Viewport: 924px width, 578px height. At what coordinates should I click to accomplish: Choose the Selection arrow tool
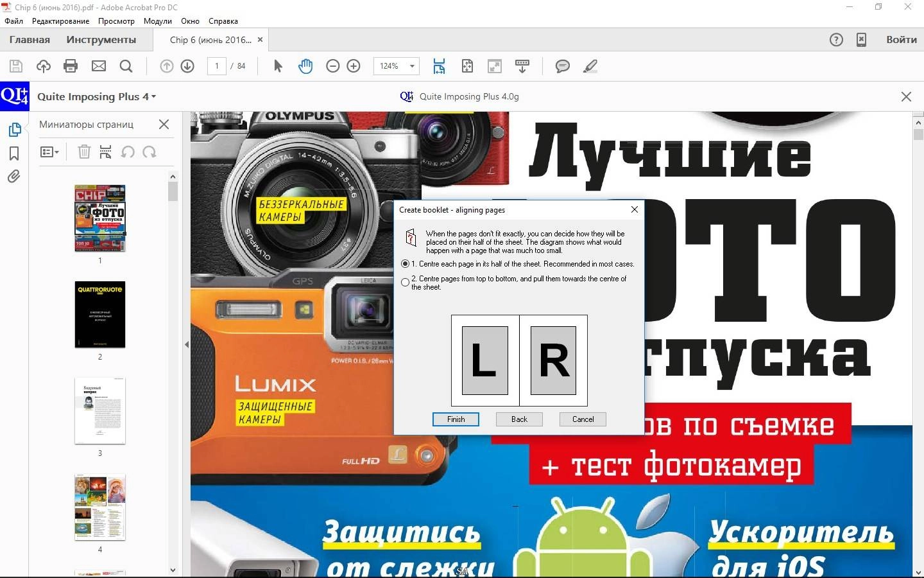(x=278, y=66)
